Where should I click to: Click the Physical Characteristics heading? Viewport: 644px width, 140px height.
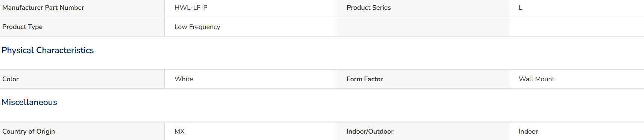(48, 50)
